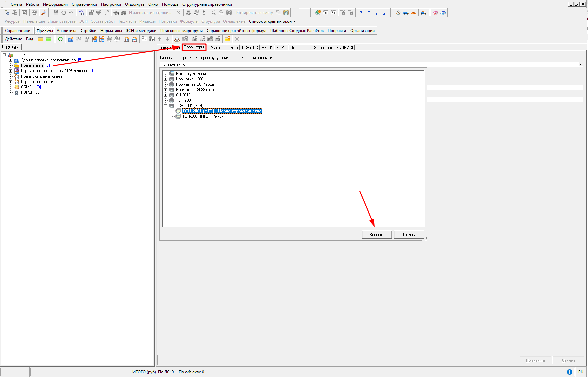Click the green folder icon beside Вид
588x377 pixels.
[x=48, y=39]
